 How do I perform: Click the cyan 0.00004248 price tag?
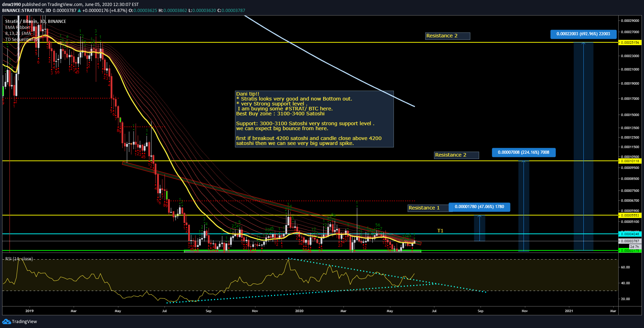pyautogui.click(x=630, y=234)
